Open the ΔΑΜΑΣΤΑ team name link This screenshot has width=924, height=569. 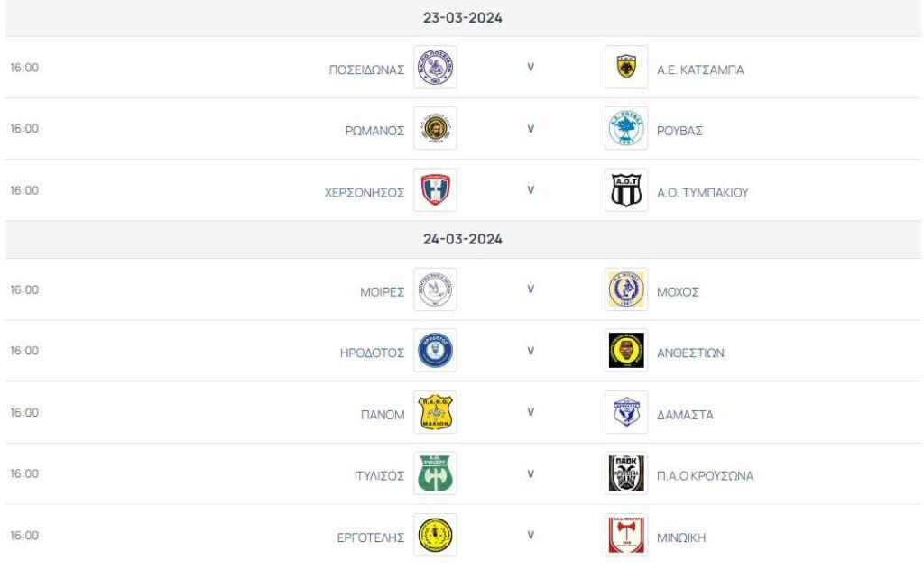pos(686,415)
